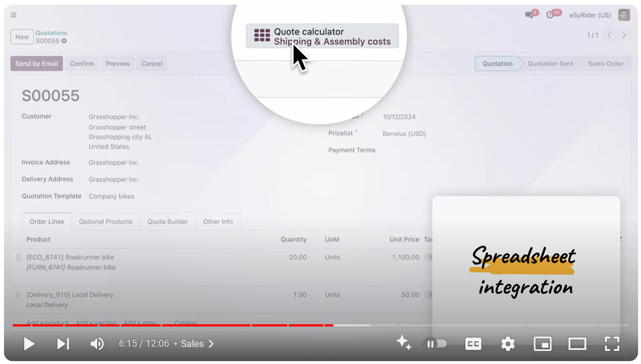
Task: Open the S00055 gear actions menu
Action: coord(64,41)
